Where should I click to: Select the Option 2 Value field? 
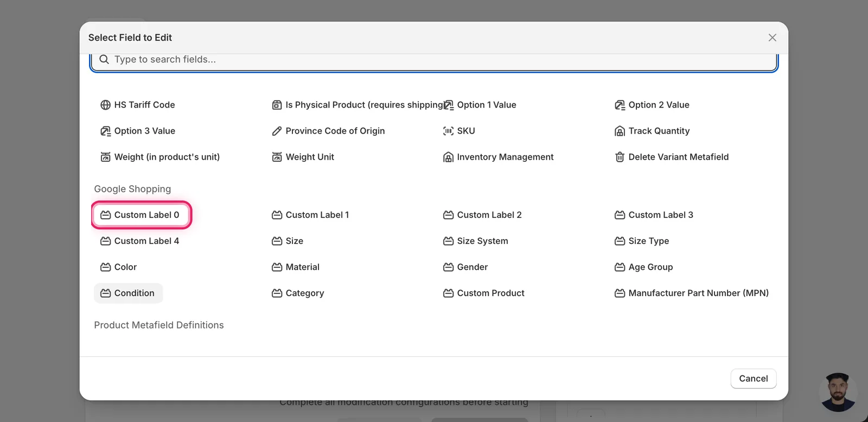pos(653,105)
